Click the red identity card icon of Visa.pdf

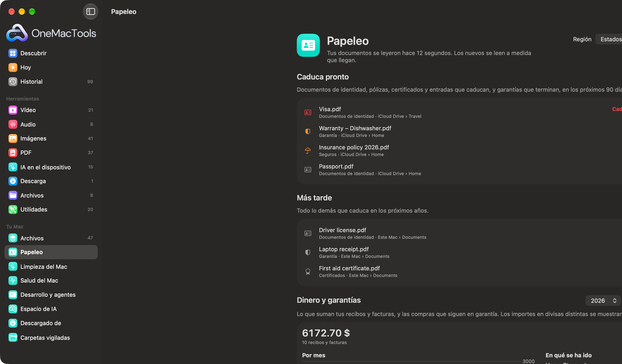point(308,113)
